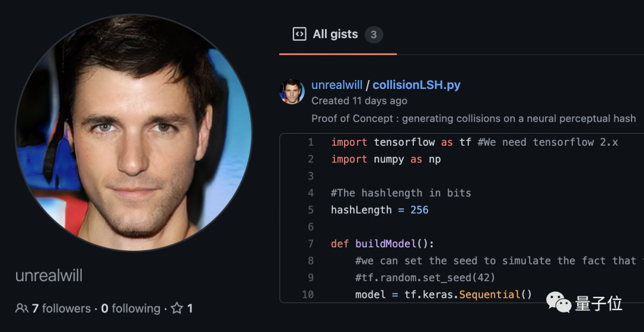Click the WeChat logo watermark icon
The width and height of the screenshot is (644, 332).
click(558, 304)
